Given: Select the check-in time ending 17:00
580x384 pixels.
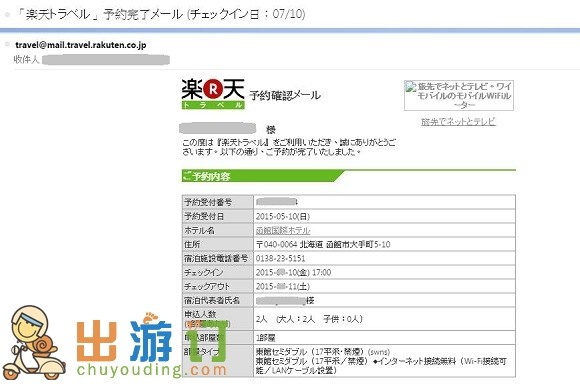Looking at the screenshot, I should click(x=293, y=273).
